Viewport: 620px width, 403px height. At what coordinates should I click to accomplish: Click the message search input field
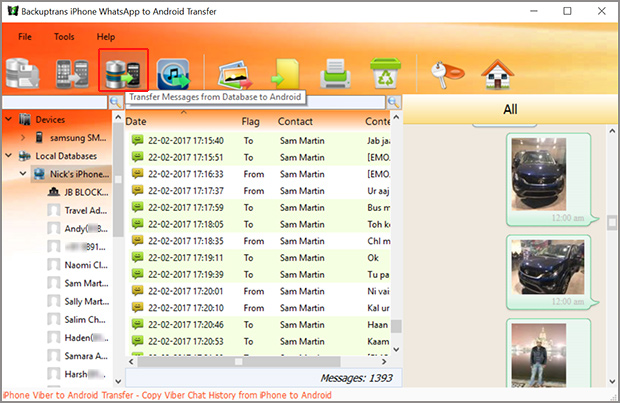pos(255,104)
